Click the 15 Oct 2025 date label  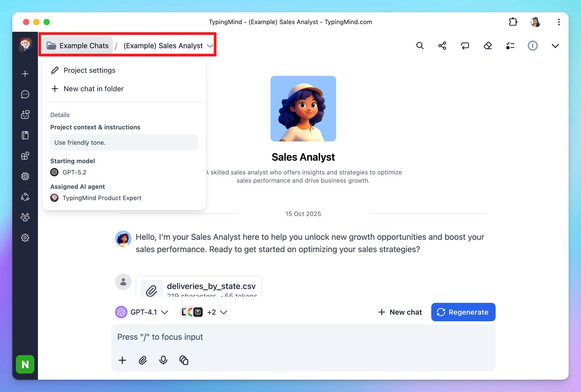tap(303, 214)
